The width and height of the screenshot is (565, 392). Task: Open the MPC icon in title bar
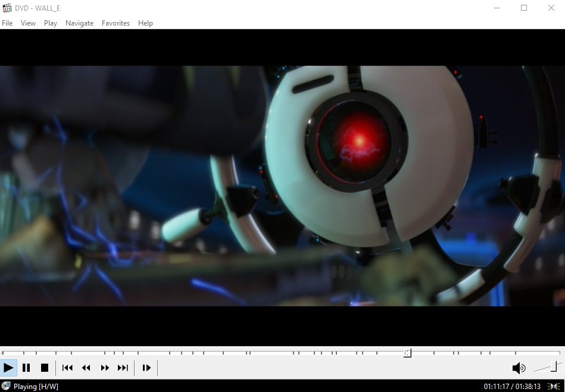(7, 8)
